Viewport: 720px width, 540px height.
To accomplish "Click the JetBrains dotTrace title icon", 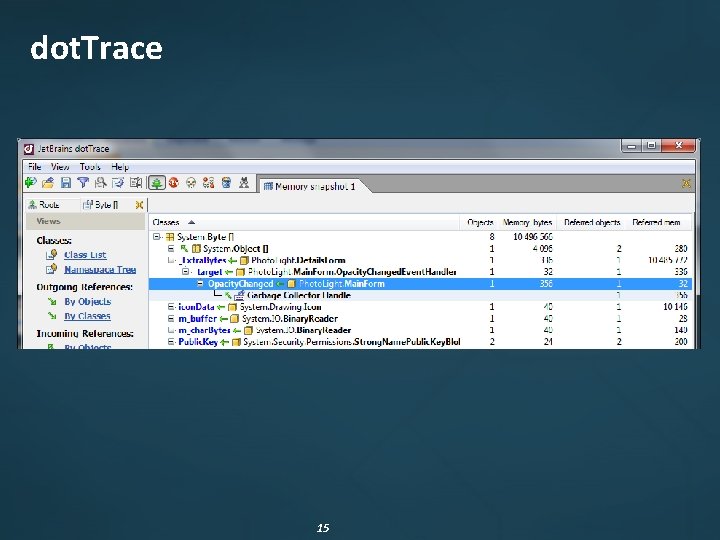I will click(29, 148).
